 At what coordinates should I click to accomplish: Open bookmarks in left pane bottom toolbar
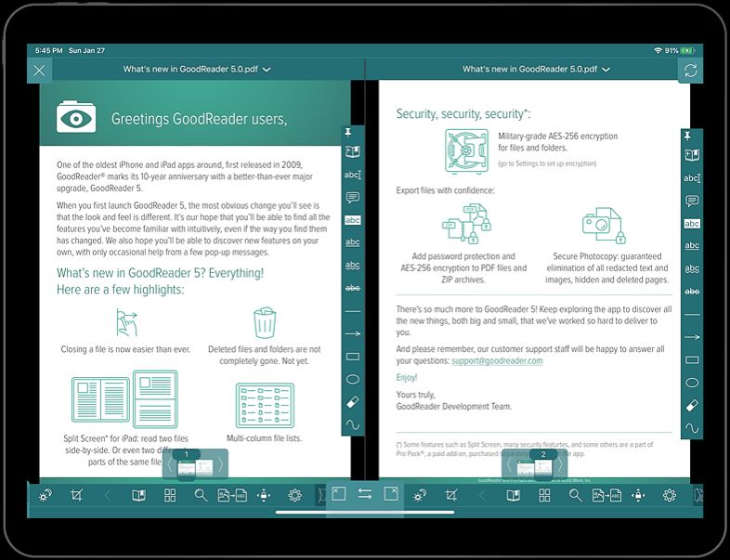[138, 496]
